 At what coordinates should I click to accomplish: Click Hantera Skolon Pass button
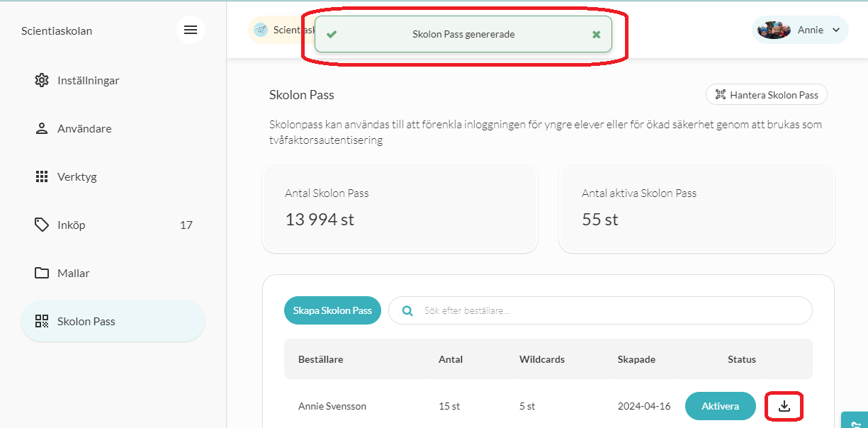[766, 95]
